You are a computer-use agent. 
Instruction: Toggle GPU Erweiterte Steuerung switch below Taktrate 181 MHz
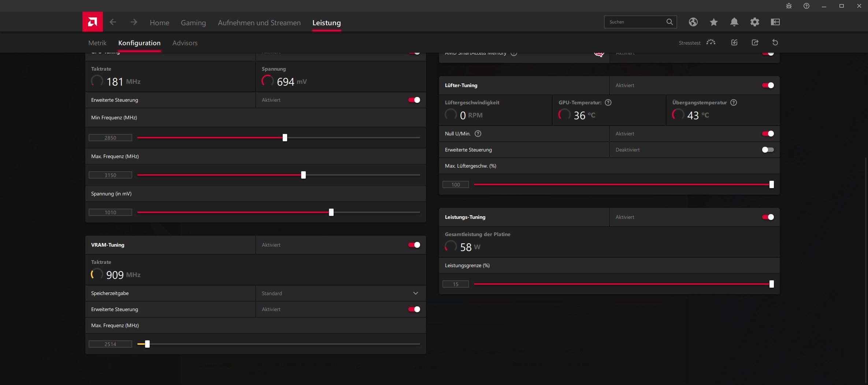414,100
